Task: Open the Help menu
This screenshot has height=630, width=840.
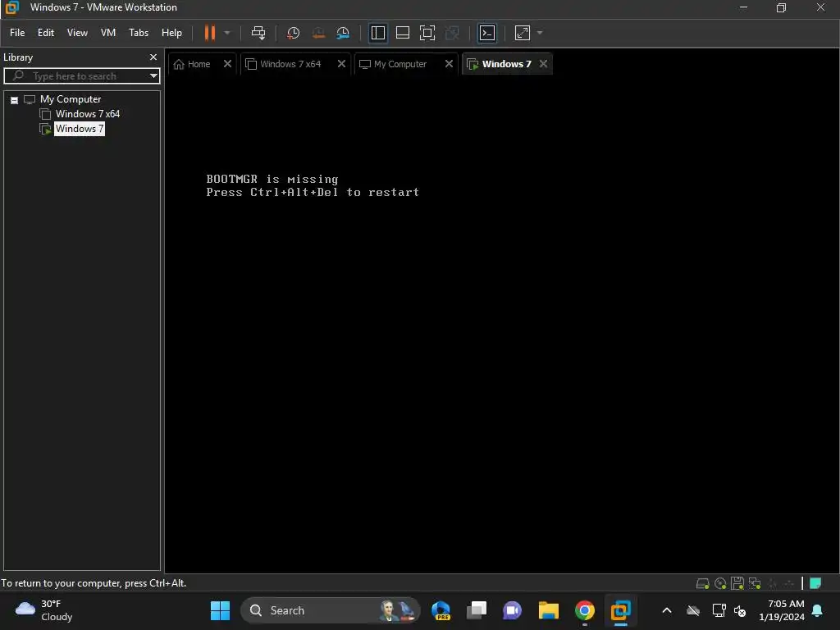Action: [171, 33]
